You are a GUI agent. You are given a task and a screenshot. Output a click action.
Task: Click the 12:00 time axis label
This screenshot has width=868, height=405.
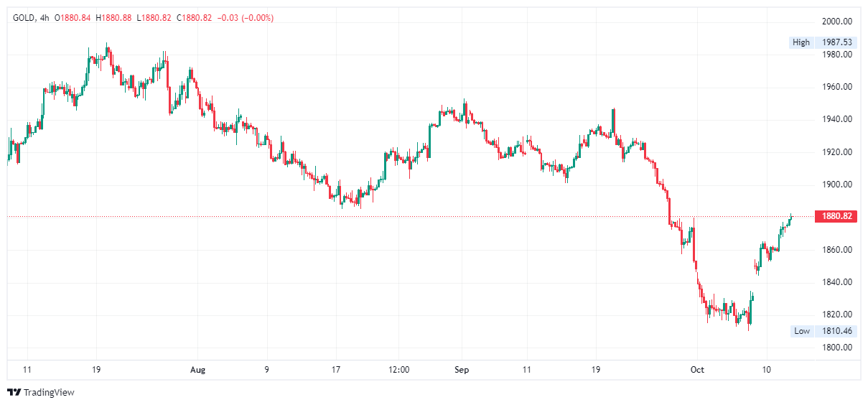[x=398, y=370]
